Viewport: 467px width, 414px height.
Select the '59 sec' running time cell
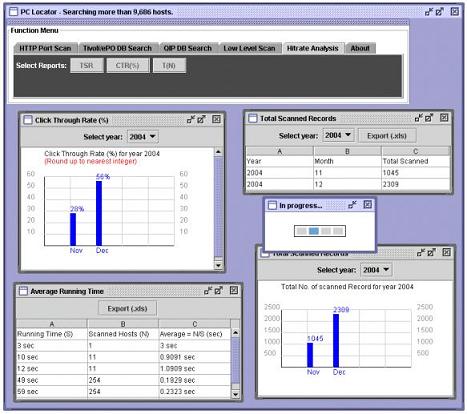point(52,392)
